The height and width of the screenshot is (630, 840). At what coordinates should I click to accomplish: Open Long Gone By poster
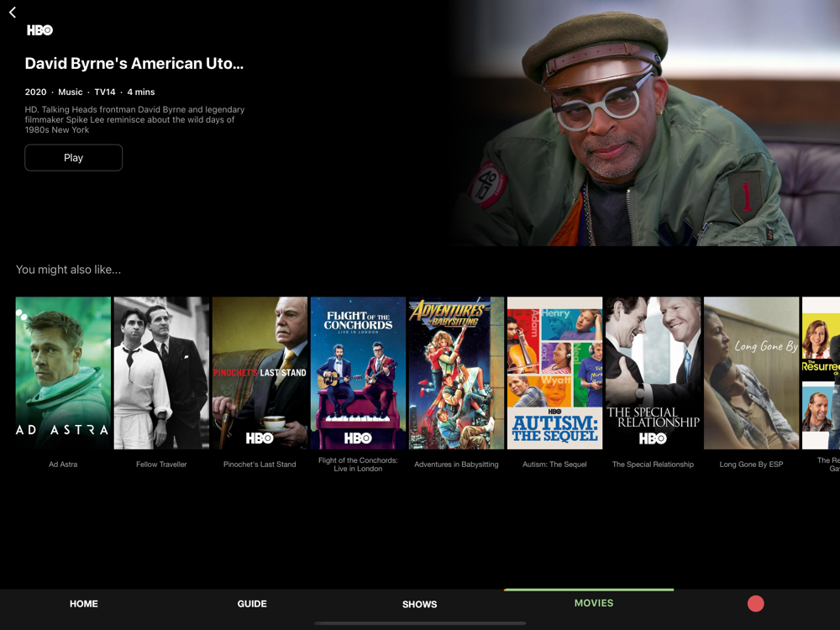tap(752, 373)
